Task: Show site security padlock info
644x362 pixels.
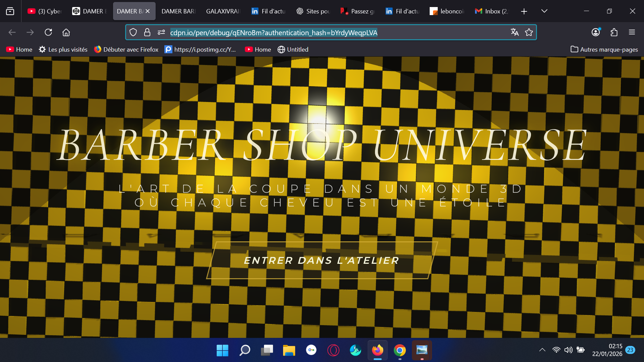Action: coord(147,32)
